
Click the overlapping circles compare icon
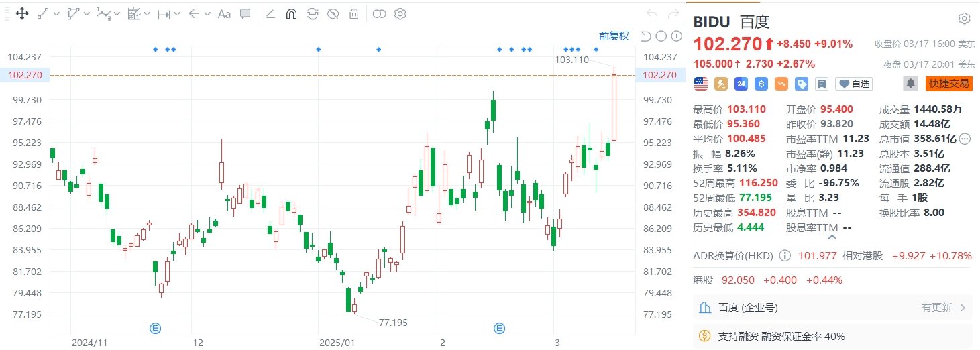(379, 13)
